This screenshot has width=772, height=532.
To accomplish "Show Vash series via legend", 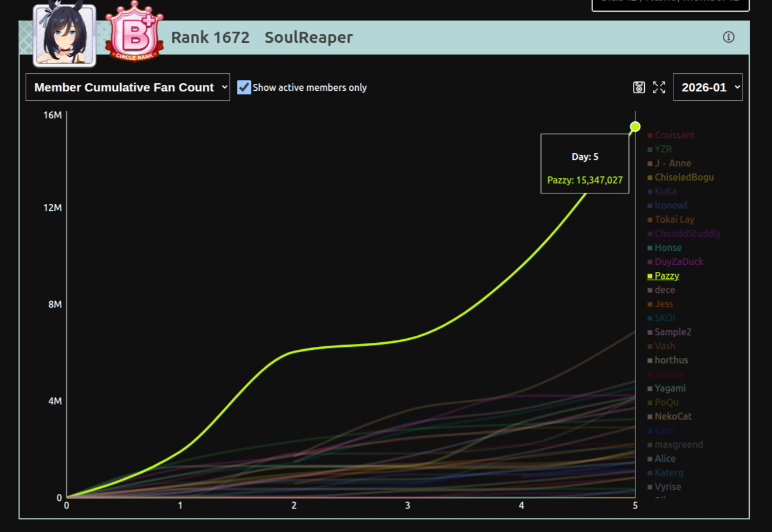I will coord(661,346).
